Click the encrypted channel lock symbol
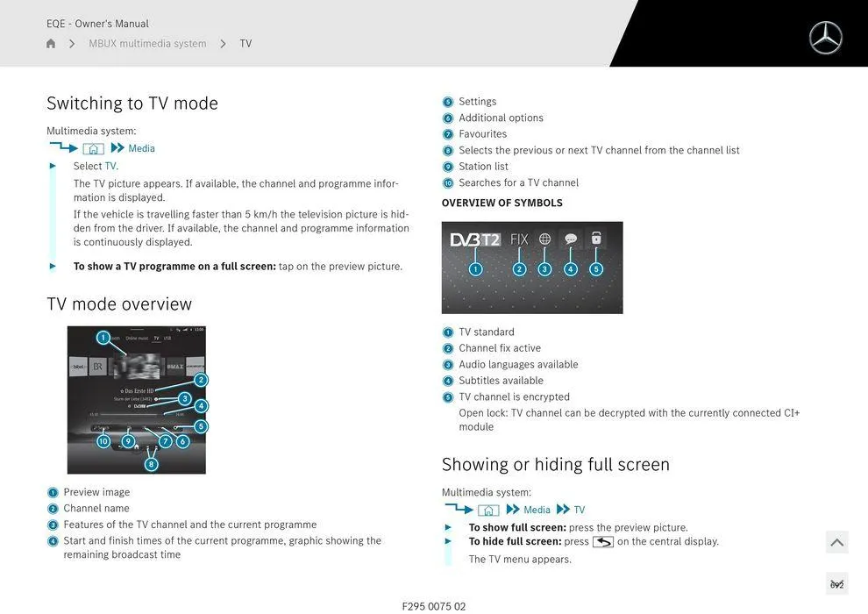Image resolution: width=868 pixels, height=614 pixels. (596, 239)
